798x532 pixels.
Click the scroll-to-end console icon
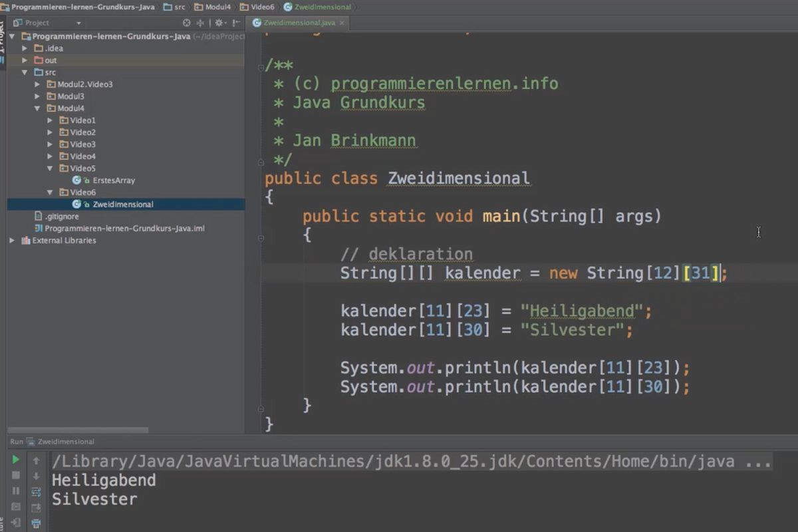click(x=36, y=508)
